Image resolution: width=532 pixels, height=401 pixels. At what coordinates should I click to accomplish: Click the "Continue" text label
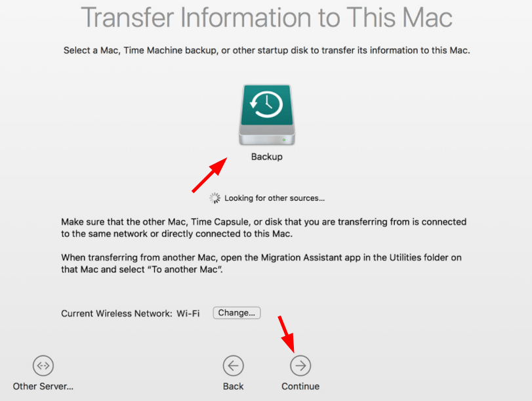coord(300,387)
